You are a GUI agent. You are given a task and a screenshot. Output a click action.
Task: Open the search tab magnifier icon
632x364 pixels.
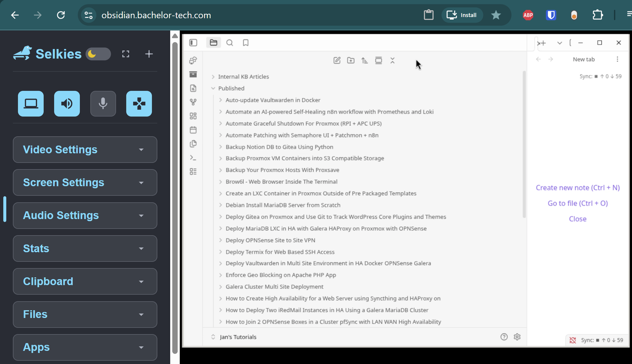tap(229, 43)
